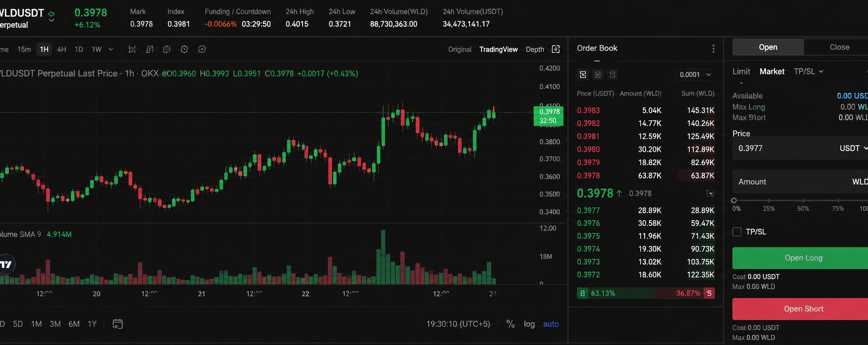The width and height of the screenshot is (868, 345).
Task: Click the TradingView logo on chart
Action: tap(5, 265)
